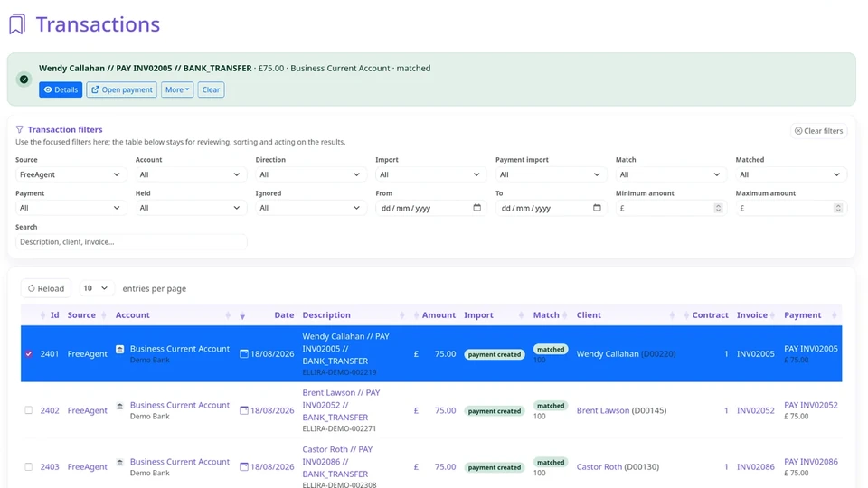Click the Maximum amount stepper arrows
Viewport: 868px width, 488px height.
(x=838, y=208)
